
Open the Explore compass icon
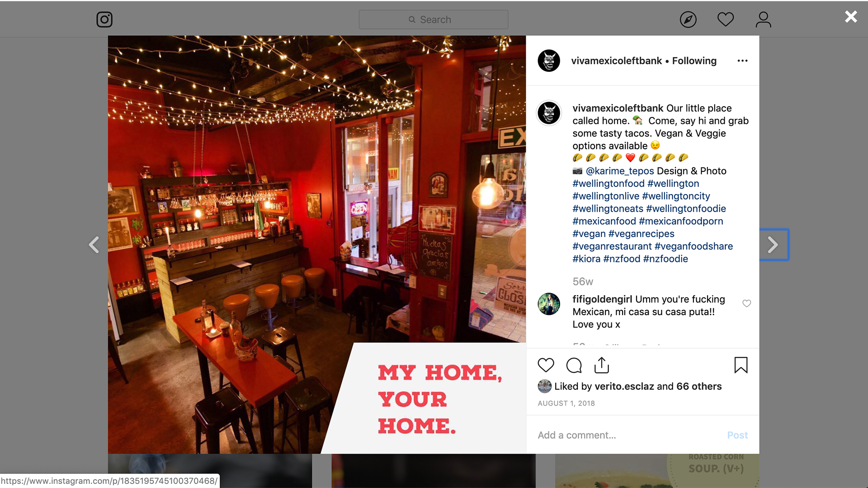coord(688,19)
